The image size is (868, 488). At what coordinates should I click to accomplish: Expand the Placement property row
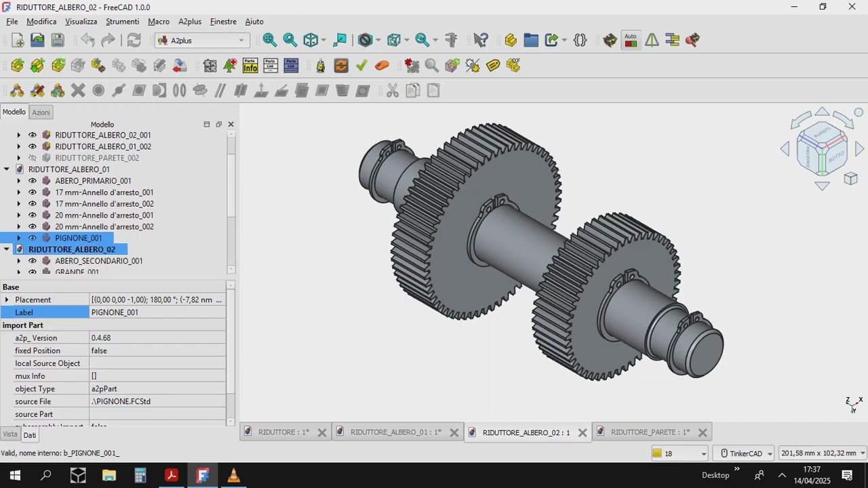click(x=7, y=300)
